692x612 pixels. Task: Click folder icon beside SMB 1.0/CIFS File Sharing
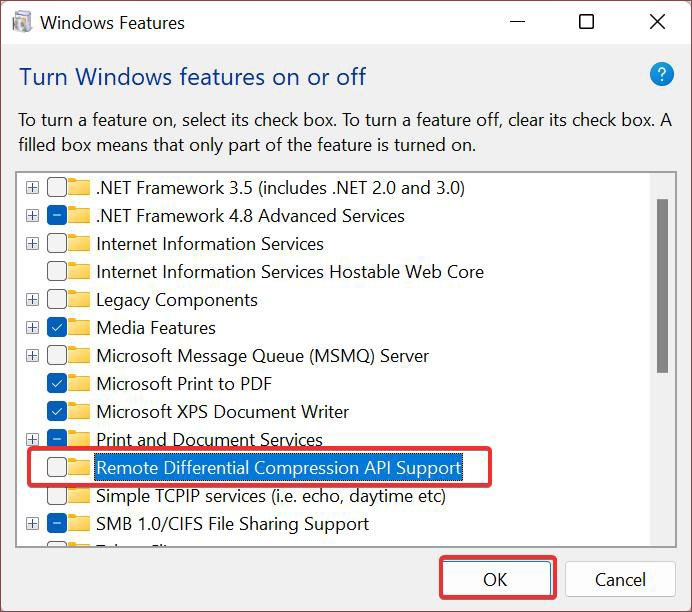point(79,524)
